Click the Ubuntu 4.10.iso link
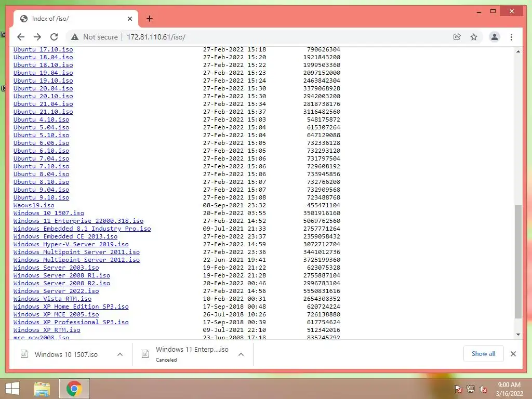The width and height of the screenshot is (532, 399). click(41, 120)
